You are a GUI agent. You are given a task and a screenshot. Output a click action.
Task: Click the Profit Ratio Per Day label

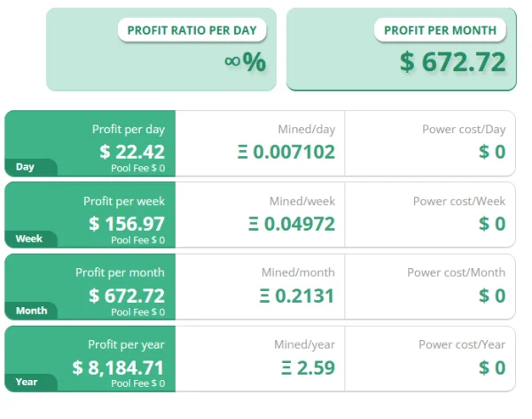click(x=192, y=30)
